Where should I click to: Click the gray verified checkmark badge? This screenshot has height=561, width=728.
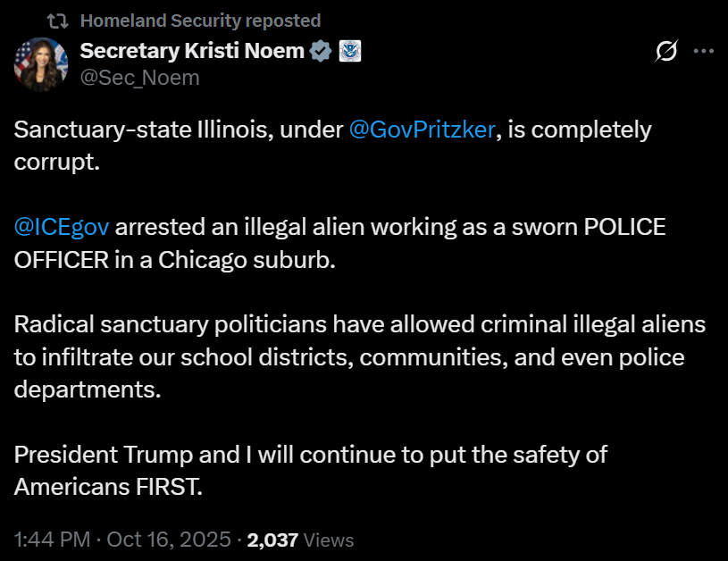(x=321, y=52)
